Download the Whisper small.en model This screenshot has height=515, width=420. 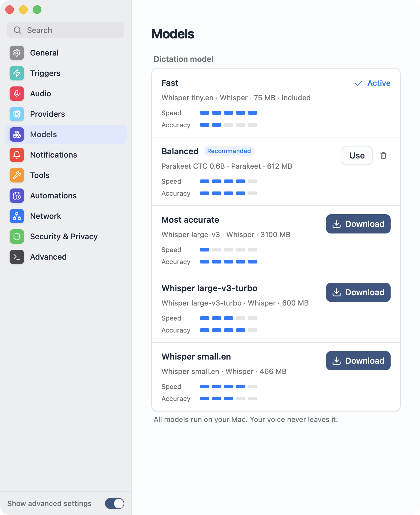pos(358,361)
